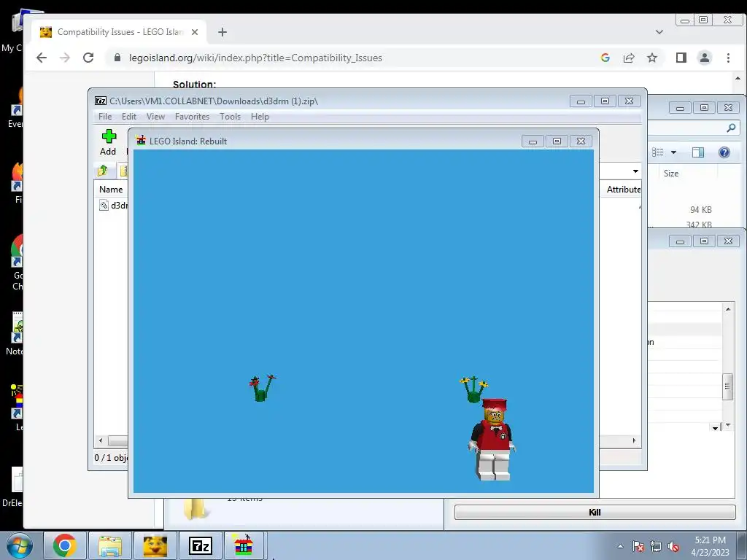Screen dimensions: 747x560
Task: Reload the Chrome page
Action: (88, 58)
